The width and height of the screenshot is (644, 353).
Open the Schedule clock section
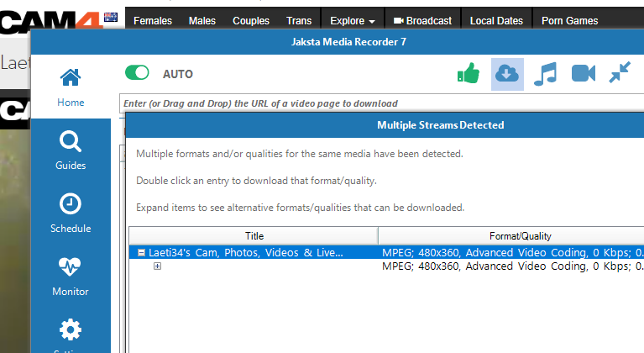click(x=71, y=213)
